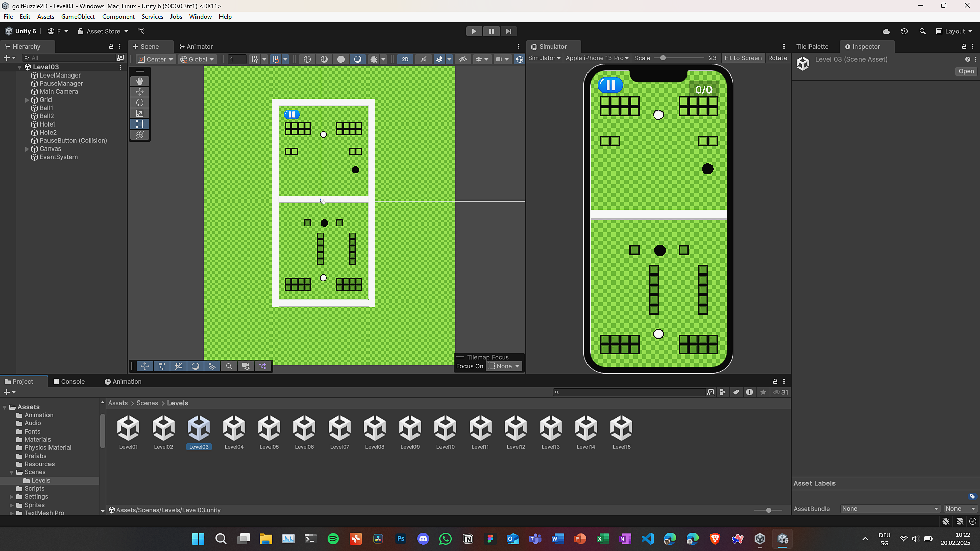Open Unity Cloud icon in toolbar

pyautogui.click(x=886, y=31)
